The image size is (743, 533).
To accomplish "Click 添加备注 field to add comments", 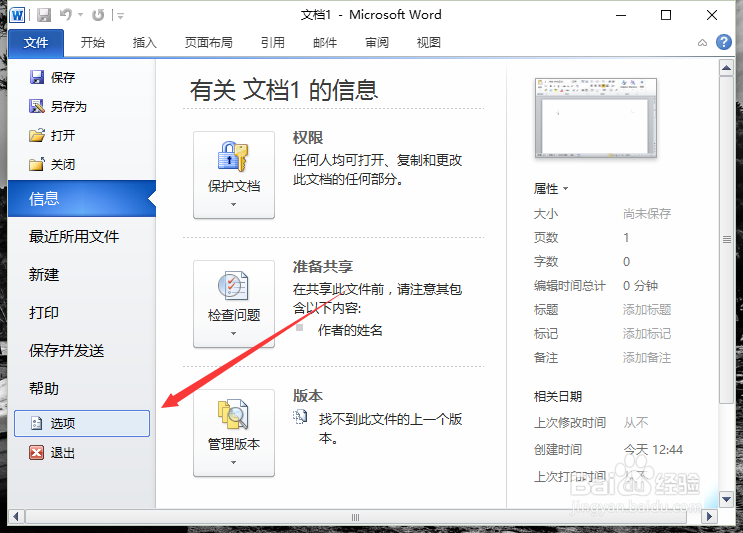I will (x=647, y=358).
